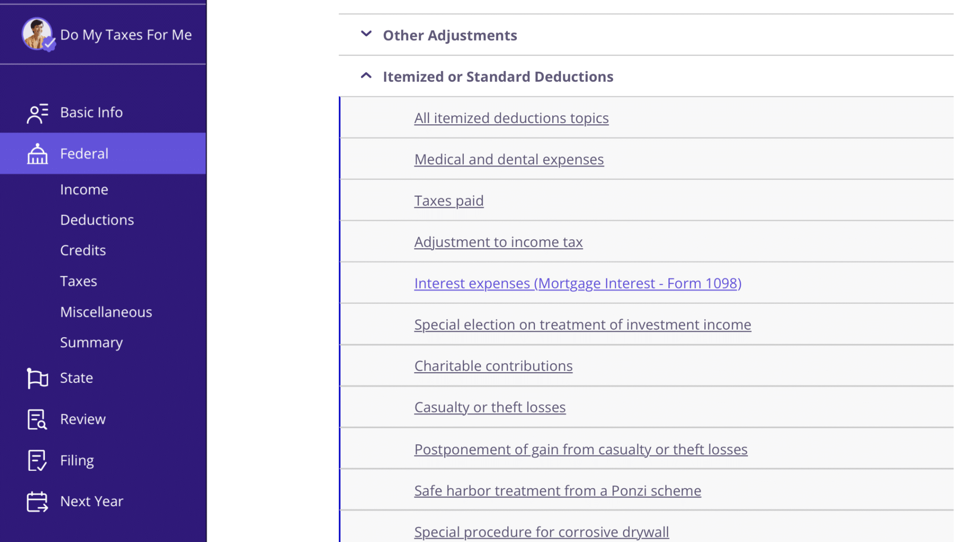
Task: Click the tax expert avatar icon
Action: click(37, 34)
